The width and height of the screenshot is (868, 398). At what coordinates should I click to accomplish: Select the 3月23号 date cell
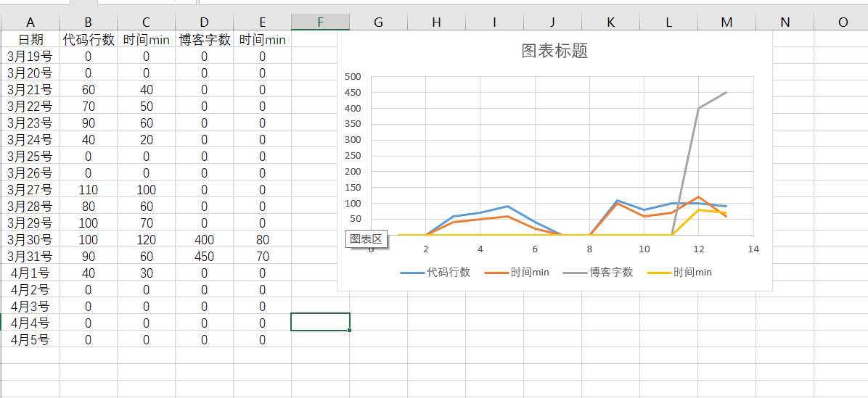click(30, 123)
